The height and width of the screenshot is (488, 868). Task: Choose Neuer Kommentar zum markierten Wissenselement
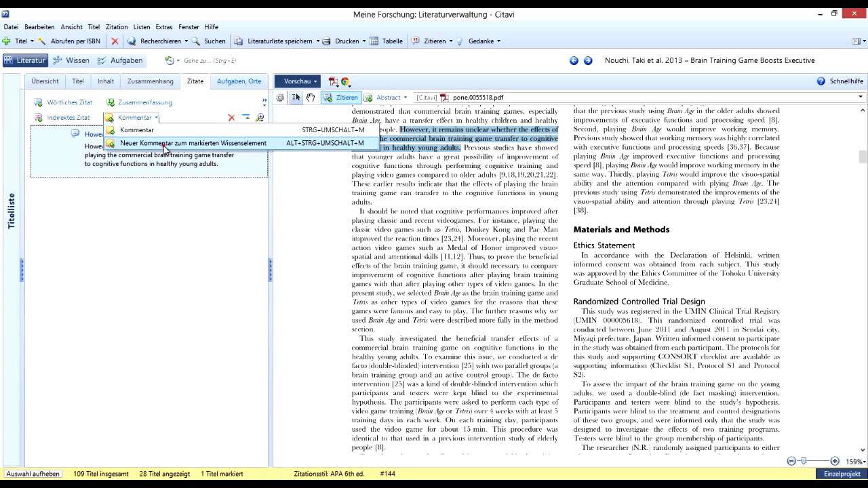point(241,143)
